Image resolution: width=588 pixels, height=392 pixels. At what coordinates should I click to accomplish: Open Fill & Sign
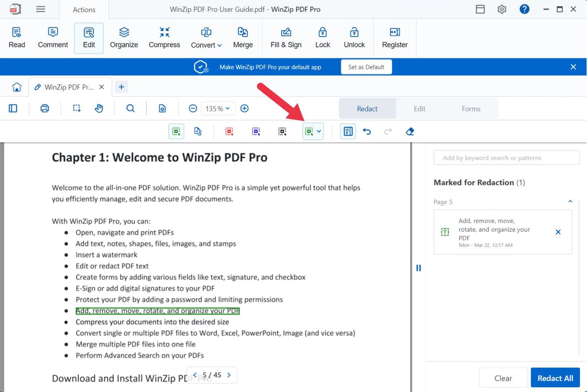pyautogui.click(x=286, y=38)
